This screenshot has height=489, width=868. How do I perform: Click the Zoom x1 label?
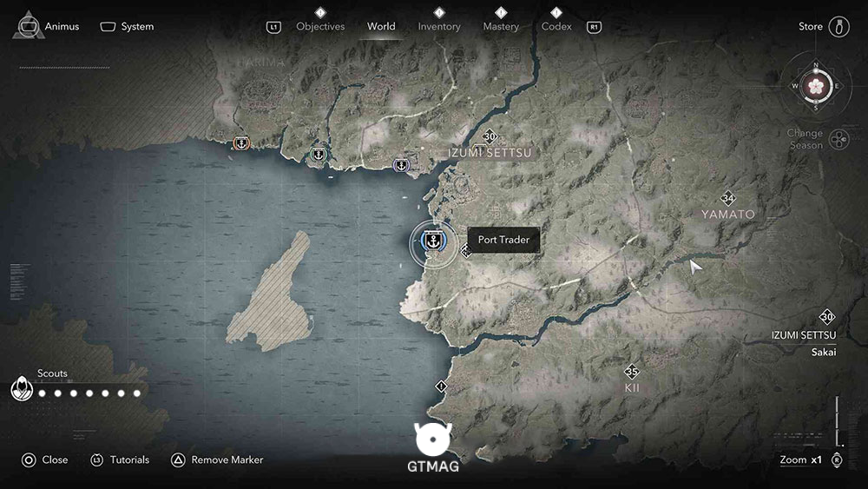pyautogui.click(x=800, y=459)
